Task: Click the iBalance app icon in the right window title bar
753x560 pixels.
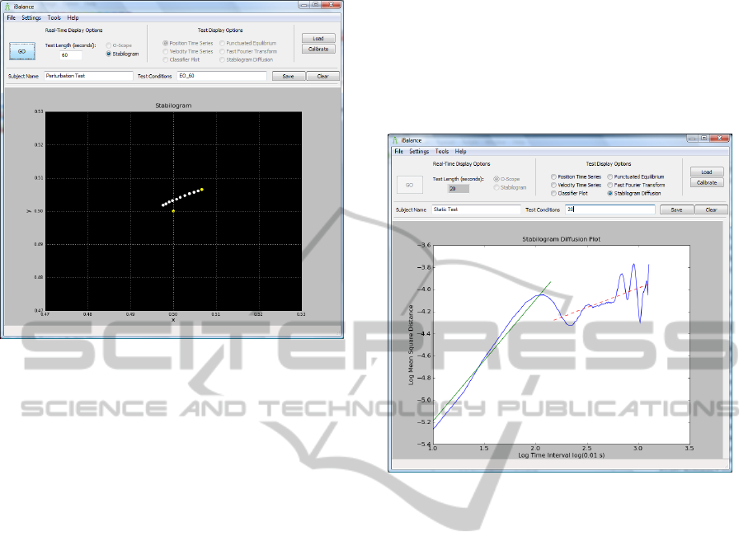Action: 395,140
